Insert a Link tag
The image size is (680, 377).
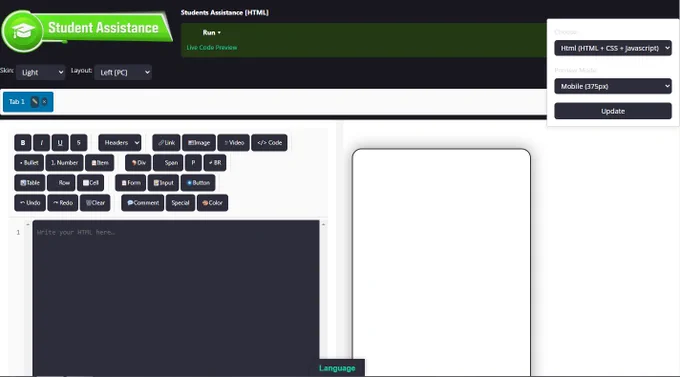point(166,142)
